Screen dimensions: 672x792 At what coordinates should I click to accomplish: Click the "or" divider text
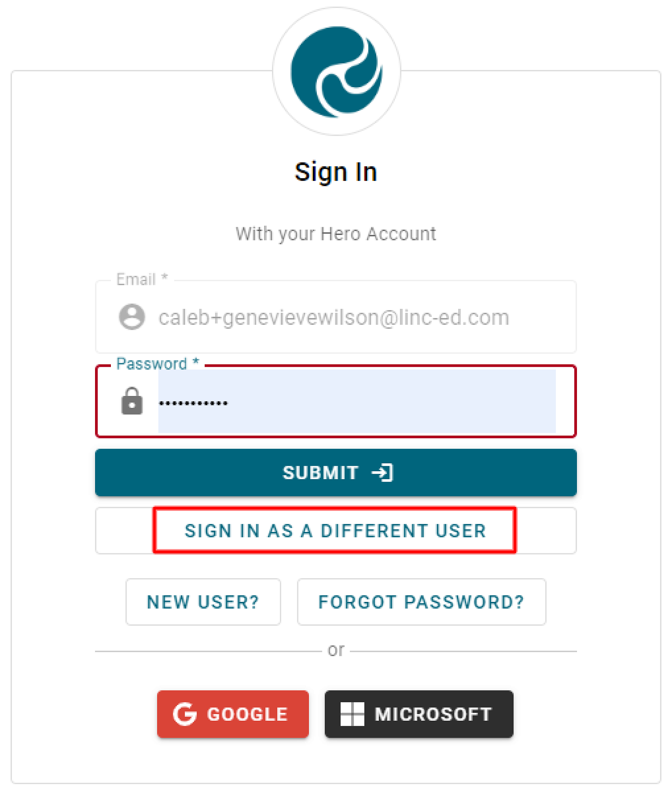pyautogui.click(x=336, y=650)
